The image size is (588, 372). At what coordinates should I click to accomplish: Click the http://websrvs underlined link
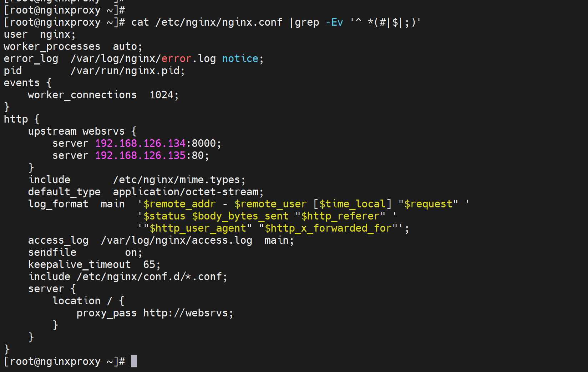pyautogui.click(x=185, y=313)
